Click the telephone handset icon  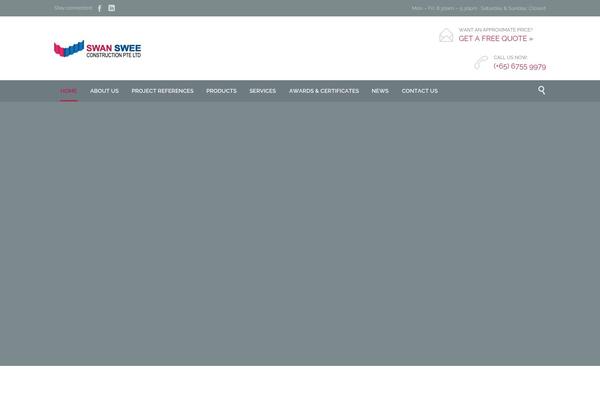point(481,62)
